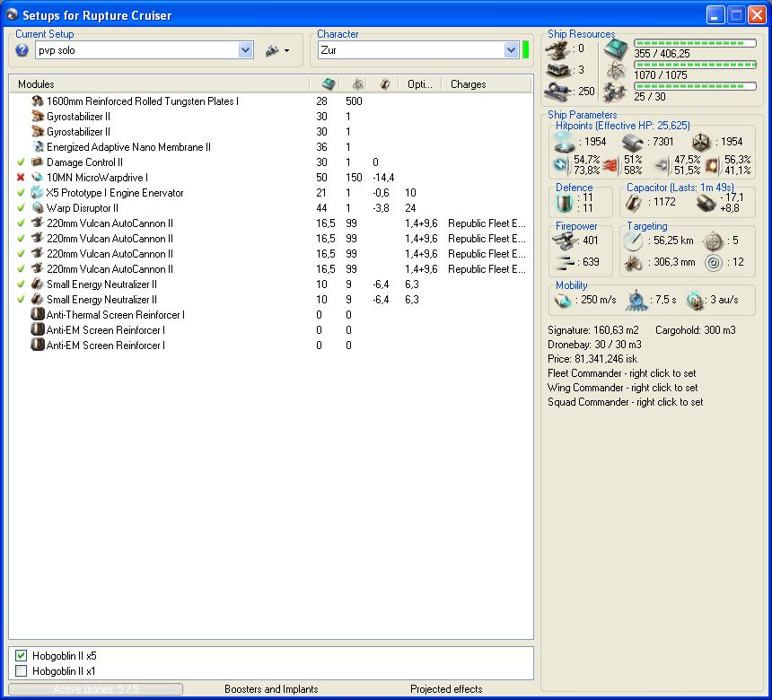Click the targeting range icon 56,25 km
Viewport: 772px width, 700px height.
(x=633, y=241)
